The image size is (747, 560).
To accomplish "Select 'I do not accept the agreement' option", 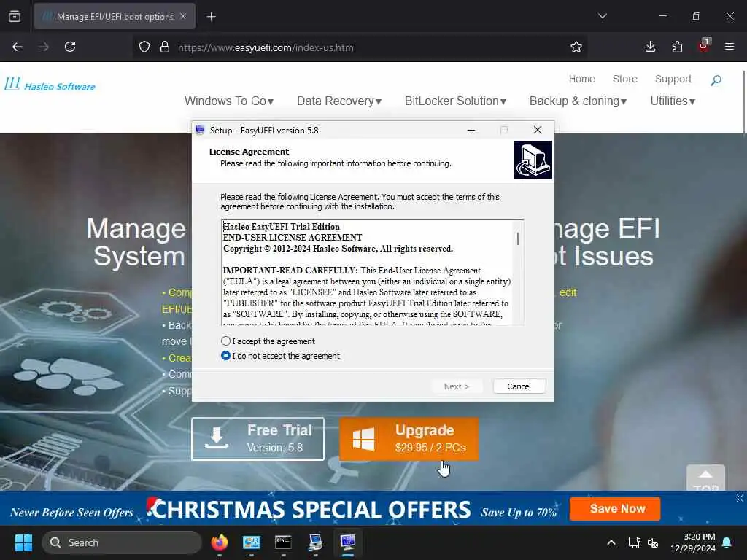I will click(226, 356).
